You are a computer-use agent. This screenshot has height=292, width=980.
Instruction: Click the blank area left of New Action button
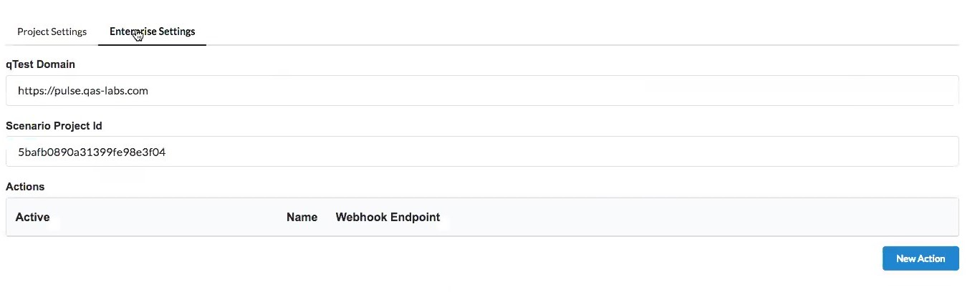pyautogui.click(x=645, y=258)
